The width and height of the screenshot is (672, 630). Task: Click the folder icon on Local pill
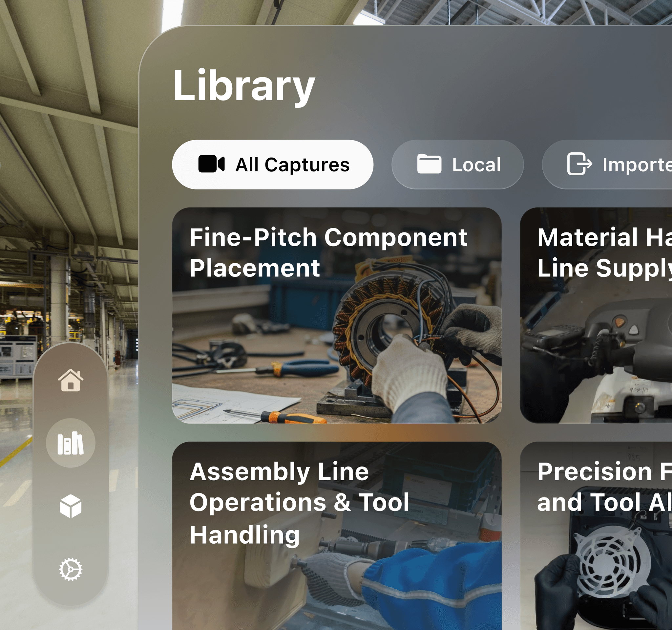click(429, 164)
